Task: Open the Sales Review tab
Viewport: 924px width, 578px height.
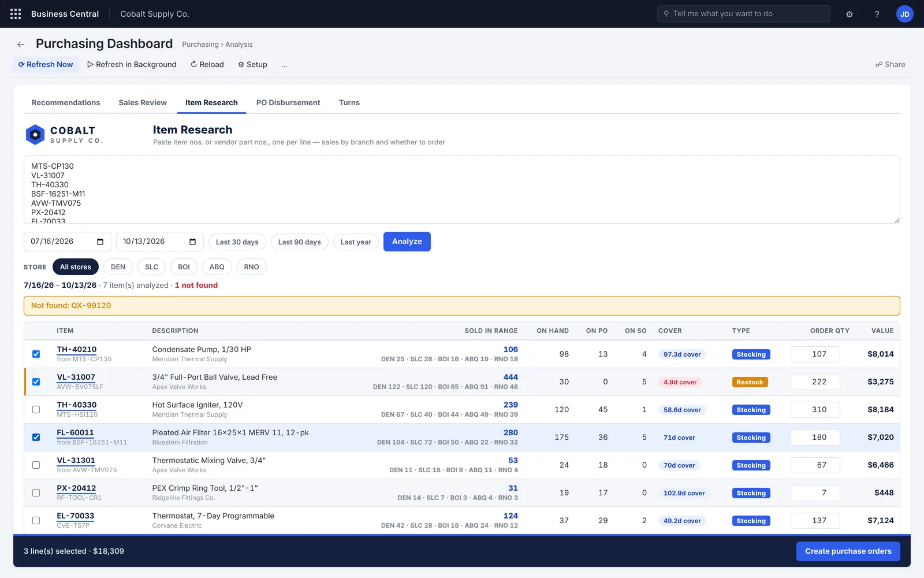Action: pos(143,103)
